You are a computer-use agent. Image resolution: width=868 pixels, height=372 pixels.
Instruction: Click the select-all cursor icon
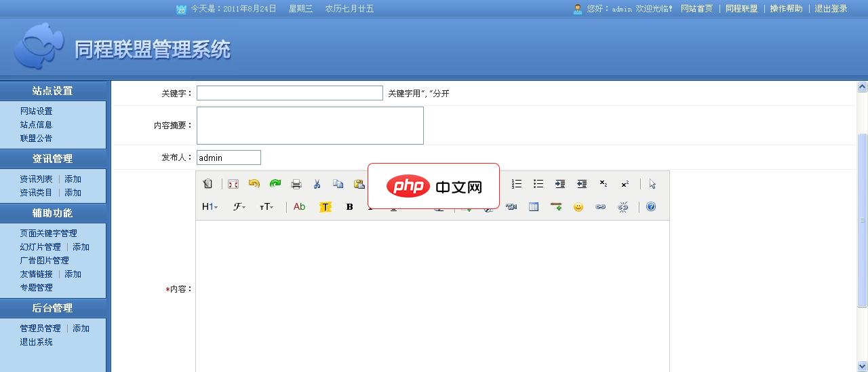click(x=652, y=184)
